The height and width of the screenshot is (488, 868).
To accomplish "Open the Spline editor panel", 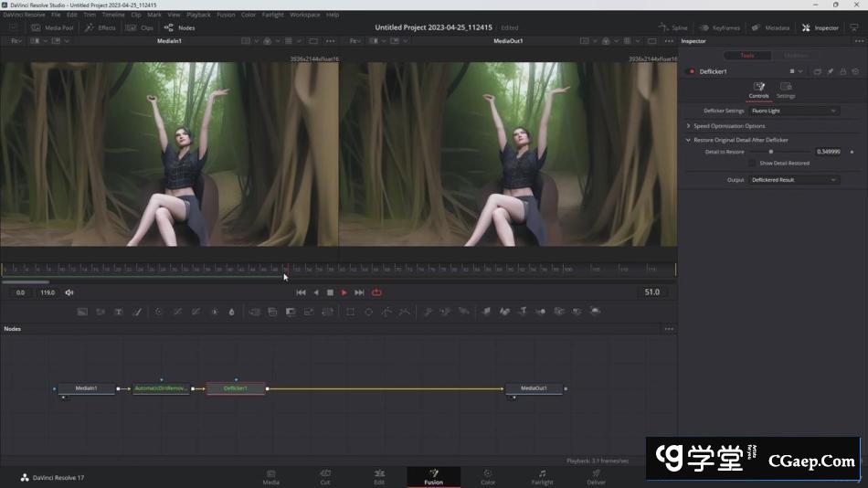I will point(673,27).
